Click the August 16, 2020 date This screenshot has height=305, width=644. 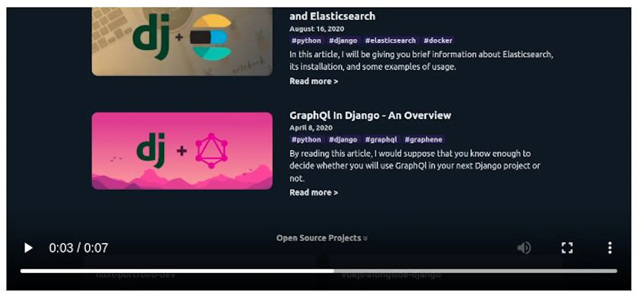tap(317, 29)
